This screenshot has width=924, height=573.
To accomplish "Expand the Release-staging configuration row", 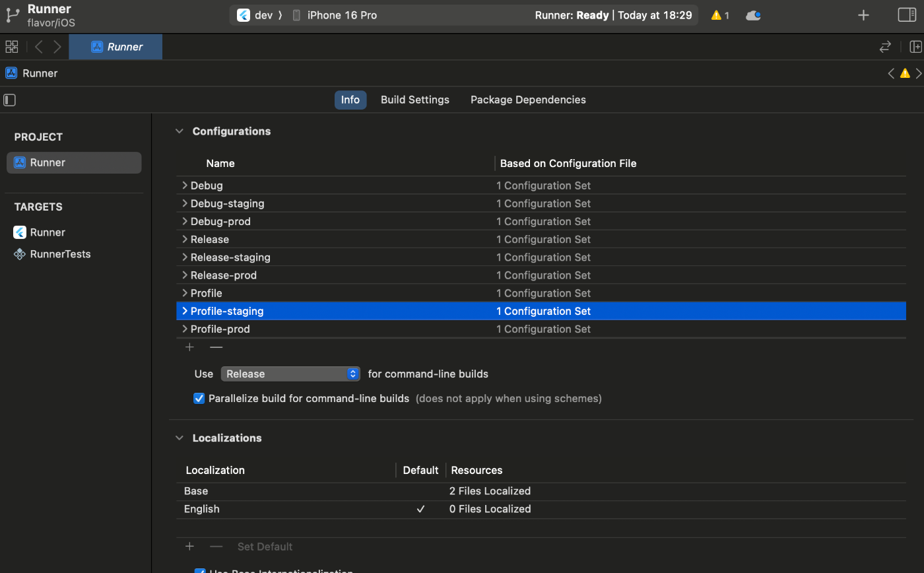I will click(x=185, y=257).
